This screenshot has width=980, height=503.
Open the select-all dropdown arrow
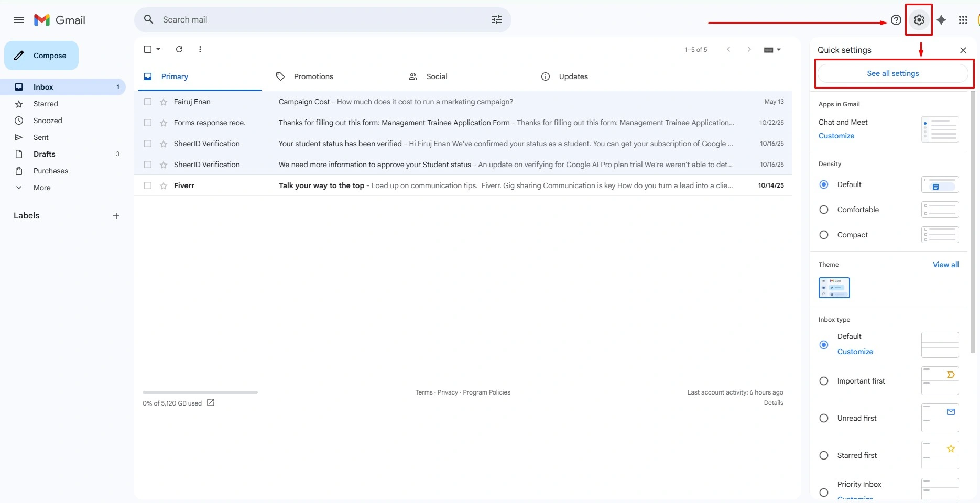pos(158,49)
